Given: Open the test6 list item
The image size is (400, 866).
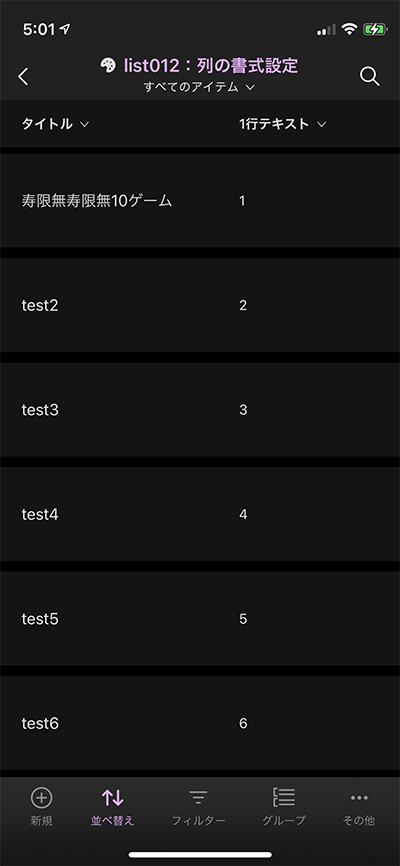Looking at the screenshot, I should click(x=200, y=723).
